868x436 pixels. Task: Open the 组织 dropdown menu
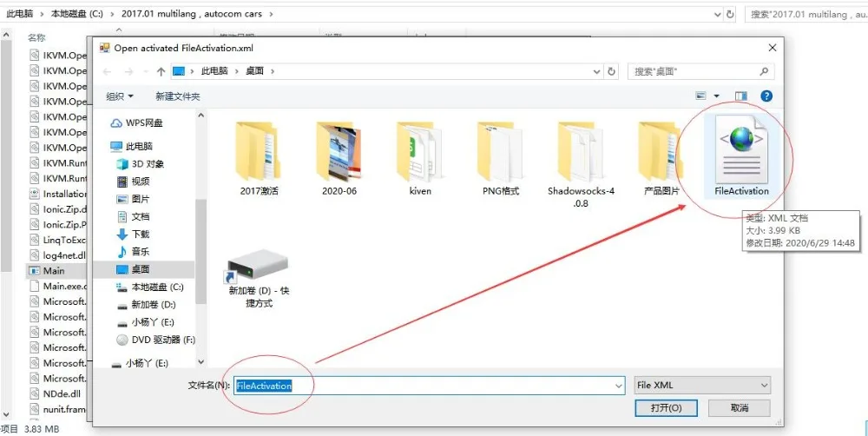pos(120,96)
